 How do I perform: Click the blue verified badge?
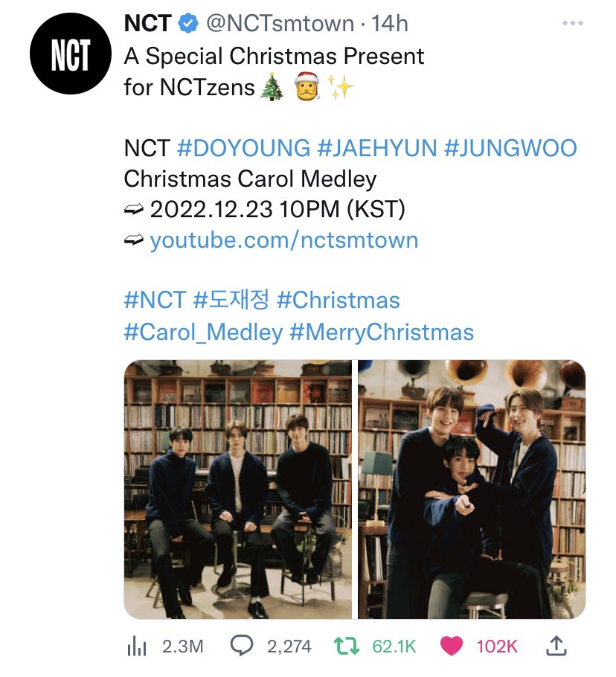[x=187, y=23]
